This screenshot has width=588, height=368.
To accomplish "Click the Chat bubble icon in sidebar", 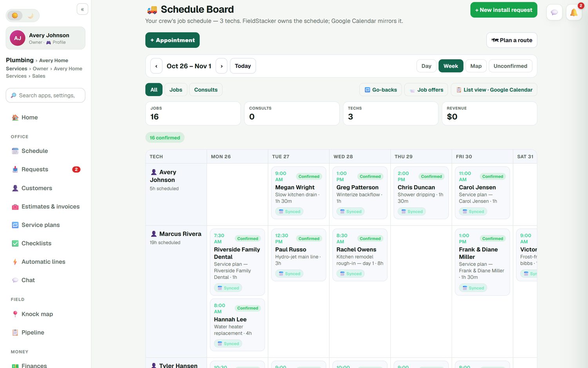I will click(15, 280).
